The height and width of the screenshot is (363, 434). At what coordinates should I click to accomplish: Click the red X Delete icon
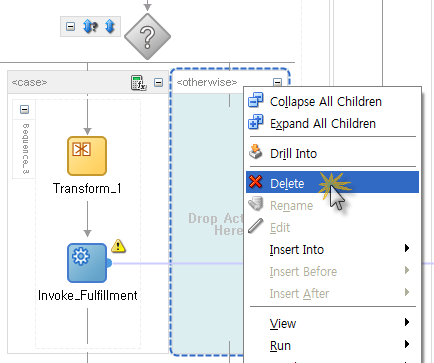click(x=256, y=182)
